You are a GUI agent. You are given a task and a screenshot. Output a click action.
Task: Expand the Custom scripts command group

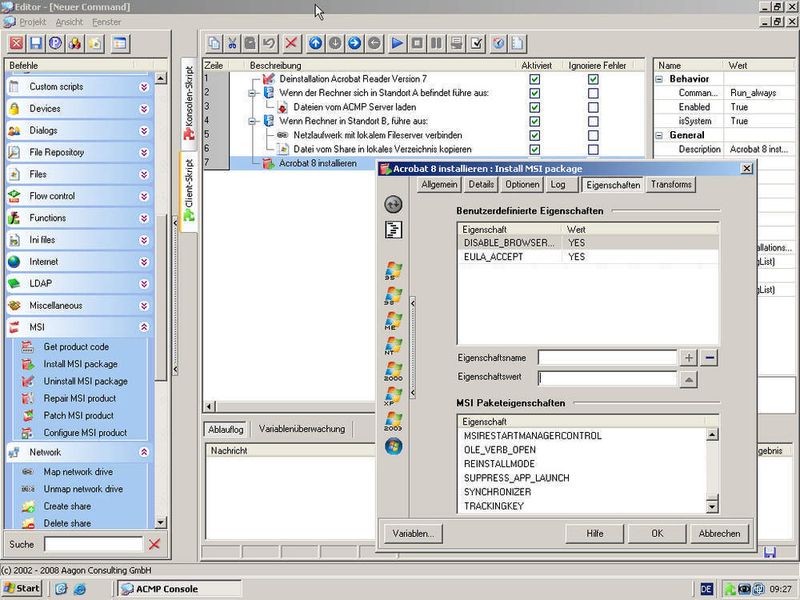144,87
